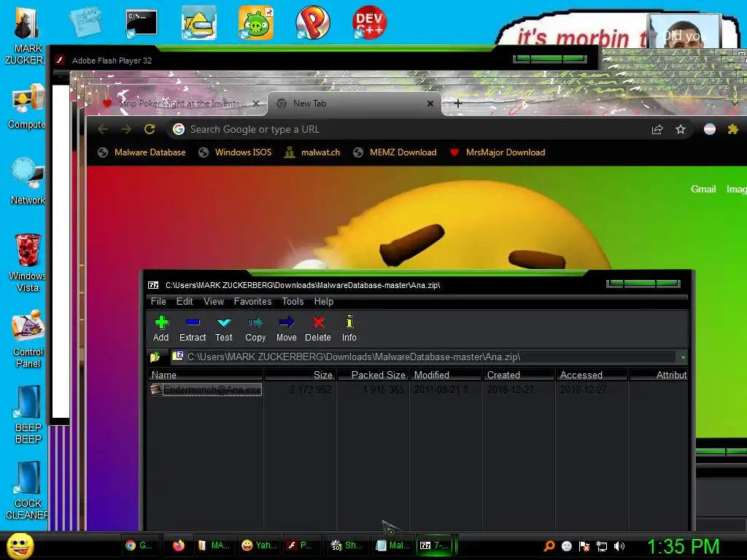Click the red Delete icon in 7-Zip

coord(318,328)
